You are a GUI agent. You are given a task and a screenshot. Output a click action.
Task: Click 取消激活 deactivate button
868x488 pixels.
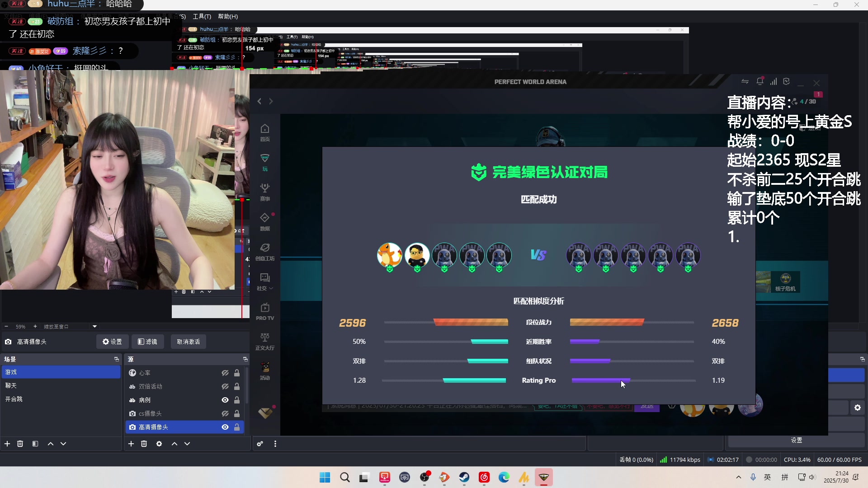pyautogui.click(x=189, y=342)
